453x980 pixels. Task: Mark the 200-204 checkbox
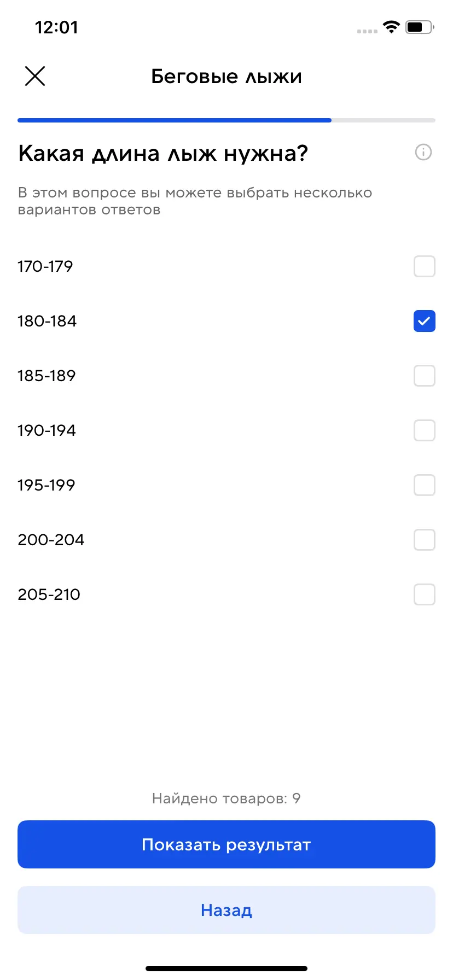(x=424, y=540)
